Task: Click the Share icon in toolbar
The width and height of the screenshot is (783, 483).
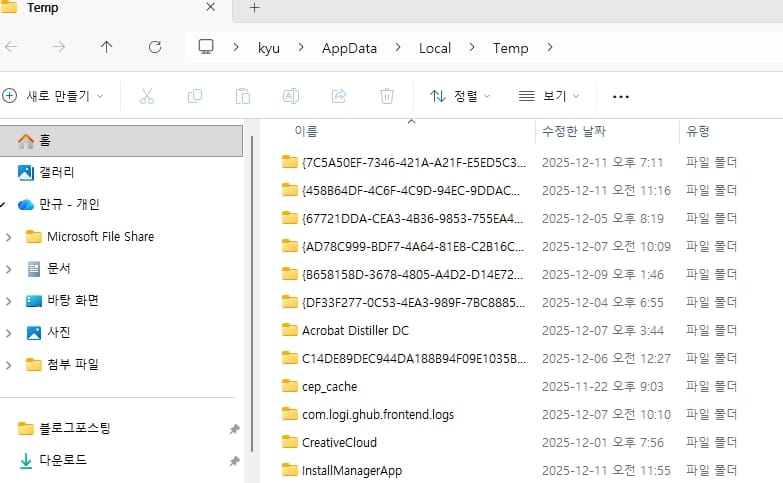Action: click(339, 96)
